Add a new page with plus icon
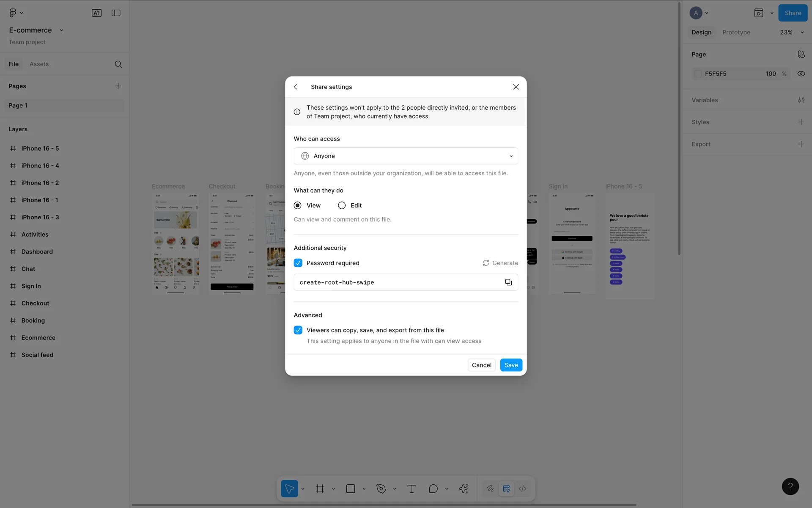812x508 pixels. [x=118, y=86]
